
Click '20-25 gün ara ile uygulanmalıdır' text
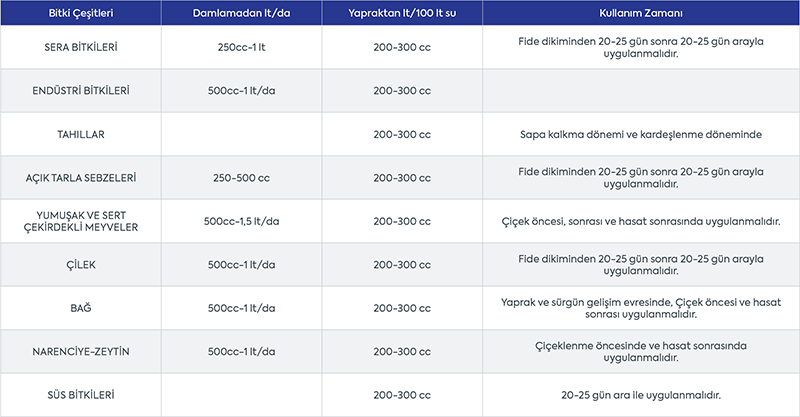(641, 394)
